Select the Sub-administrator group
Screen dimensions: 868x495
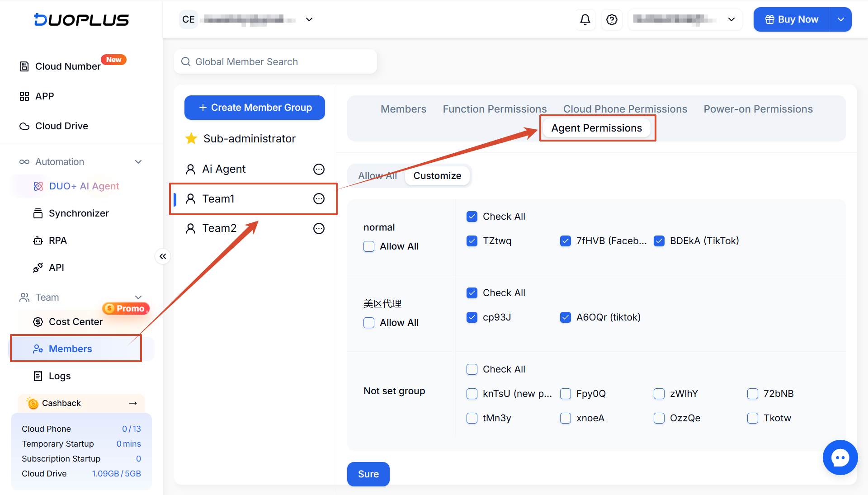click(254, 139)
